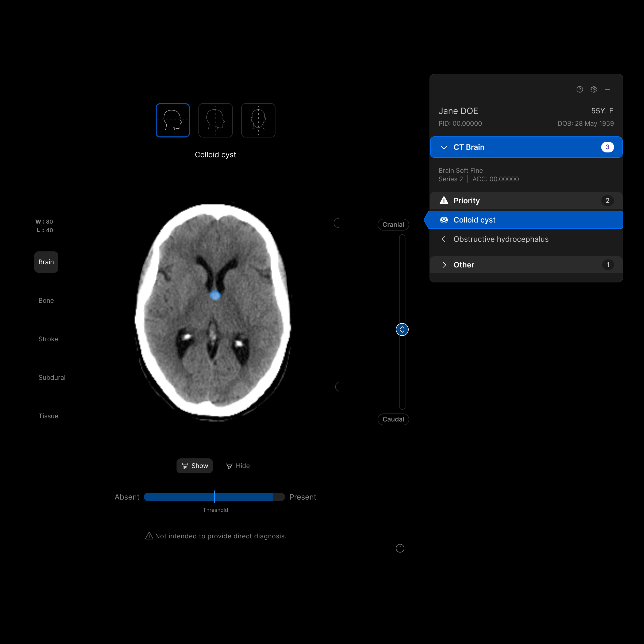Viewport: 644px width, 644px height.
Task: Click the blue colloid cyst marker
Action: click(x=215, y=295)
